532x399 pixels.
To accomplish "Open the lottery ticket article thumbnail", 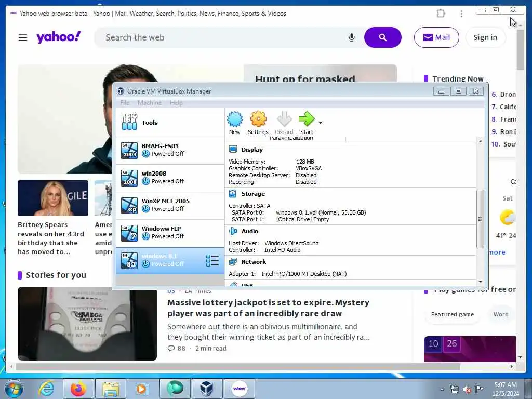I will [87, 324].
